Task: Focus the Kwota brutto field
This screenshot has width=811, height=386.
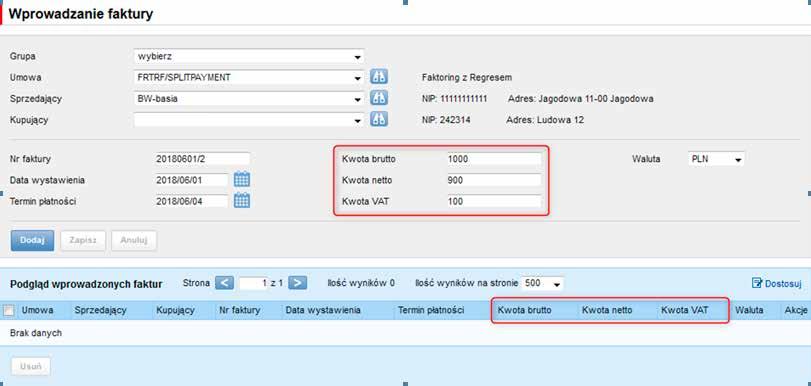Action: [x=494, y=159]
